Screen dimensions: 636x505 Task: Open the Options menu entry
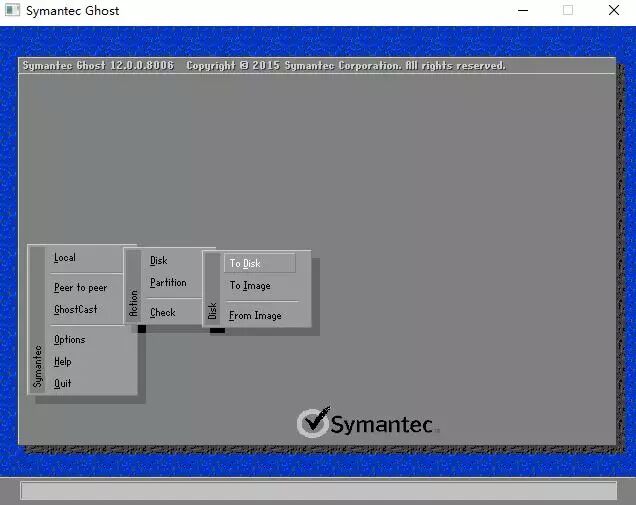pos(69,340)
